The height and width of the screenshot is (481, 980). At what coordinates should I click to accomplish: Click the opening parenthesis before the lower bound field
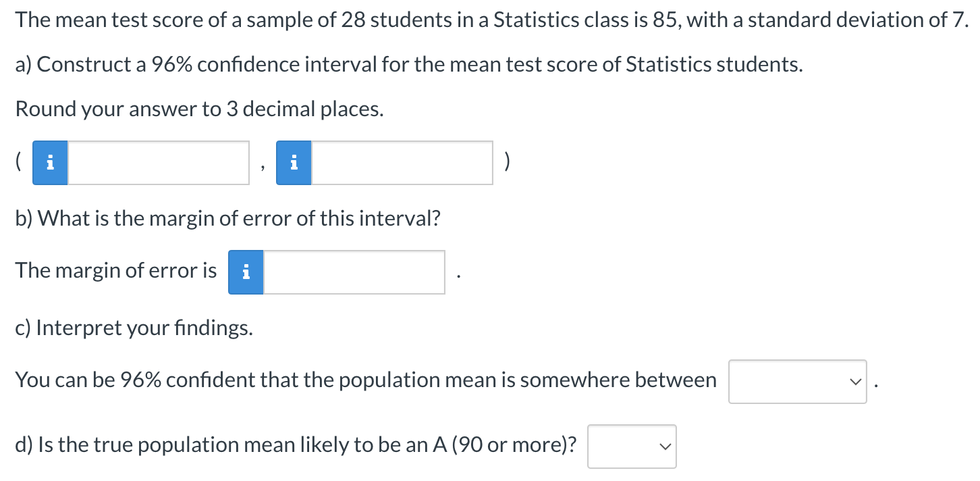(20, 163)
